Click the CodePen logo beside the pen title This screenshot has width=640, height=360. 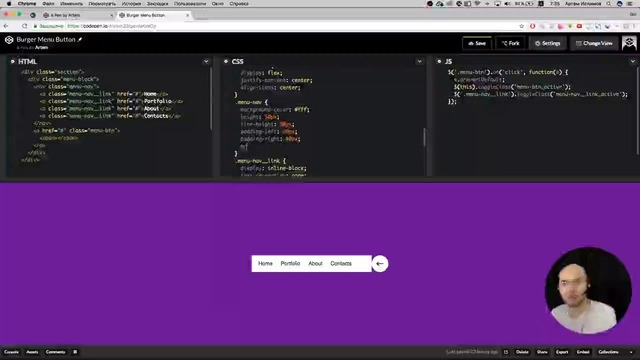coord(9,40)
